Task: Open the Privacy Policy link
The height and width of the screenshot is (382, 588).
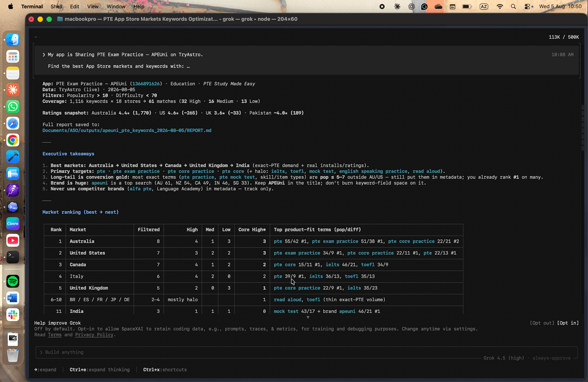Action: (94, 335)
